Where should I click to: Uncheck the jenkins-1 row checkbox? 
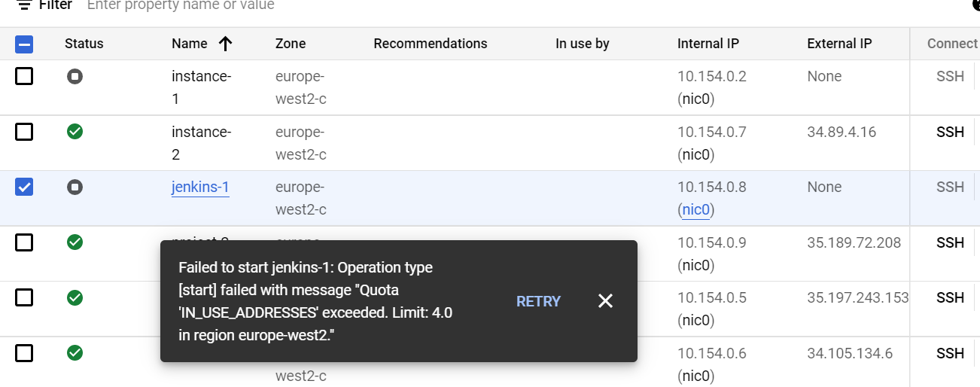[x=24, y=187]
